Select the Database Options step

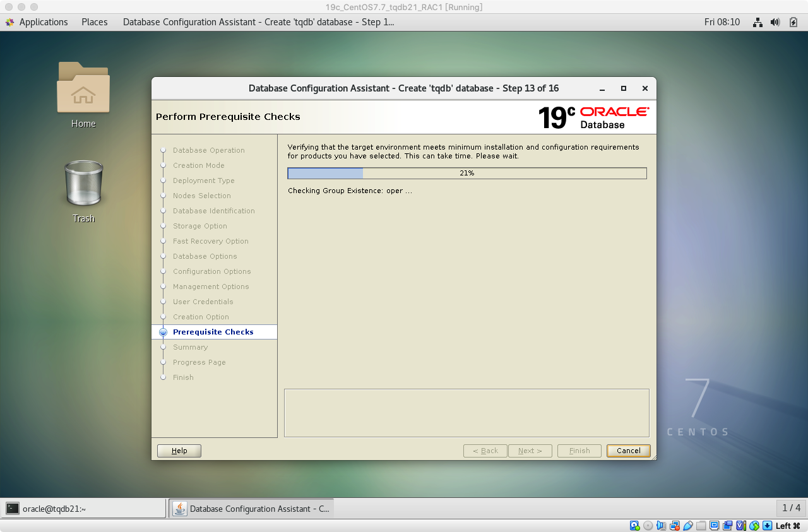pos(205,256)
